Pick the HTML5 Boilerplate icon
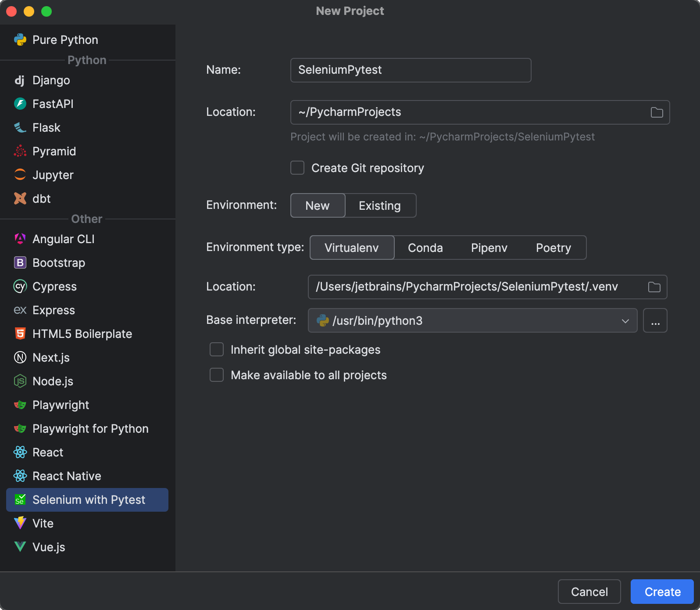700x610 pixels. tap(20, 334)
